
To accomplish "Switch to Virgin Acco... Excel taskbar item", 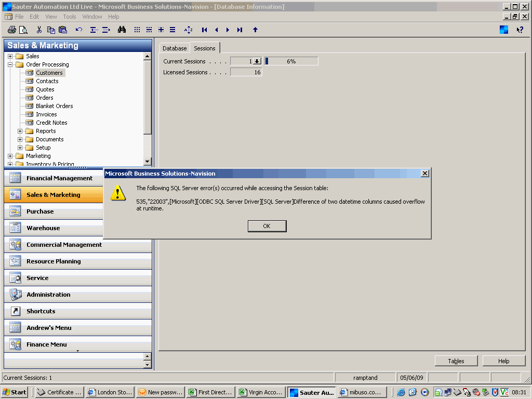I will coord(261,392).
